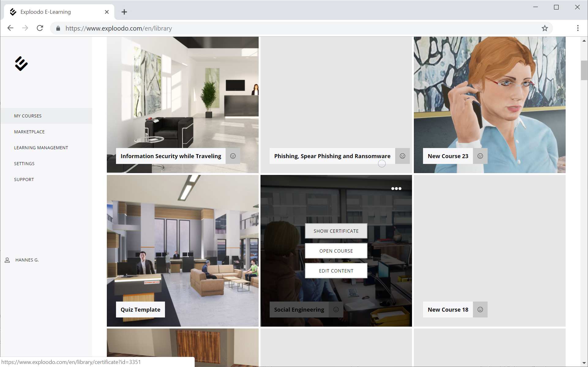This screenshot has height=367, width=588.
Task: Open the browser's three-dot menu
Action: point(578,28)
